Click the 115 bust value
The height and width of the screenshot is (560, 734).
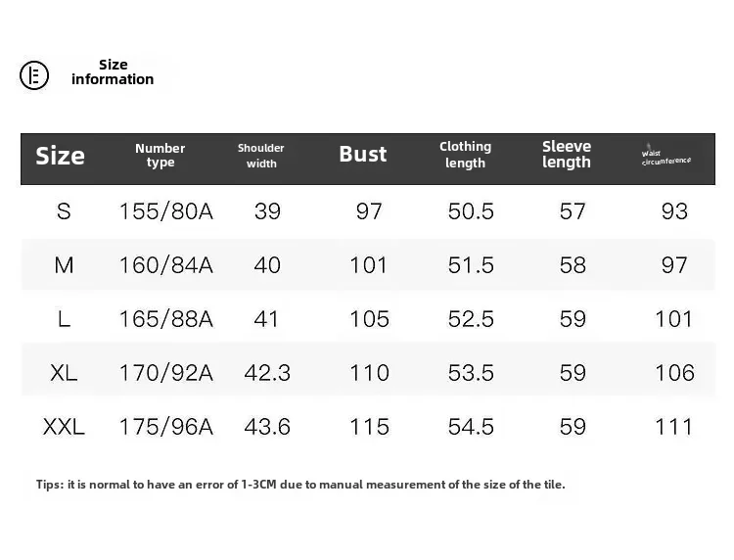[x=369, y=427]
